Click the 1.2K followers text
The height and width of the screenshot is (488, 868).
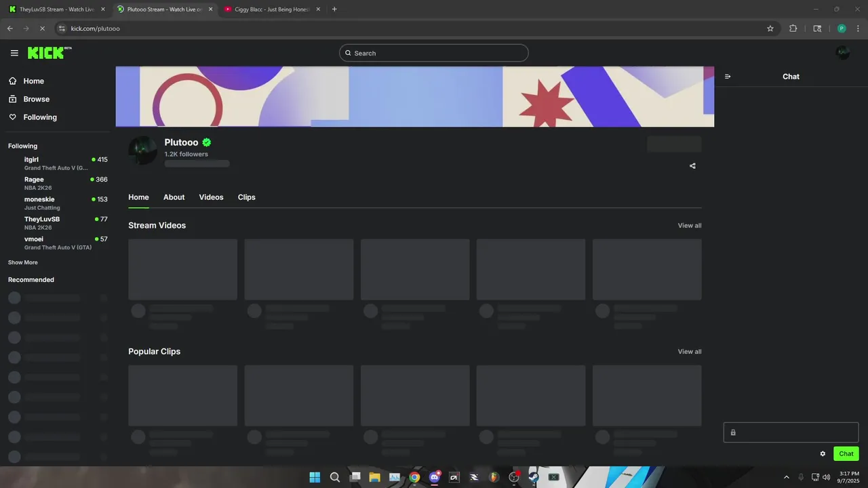pos(186,155)
